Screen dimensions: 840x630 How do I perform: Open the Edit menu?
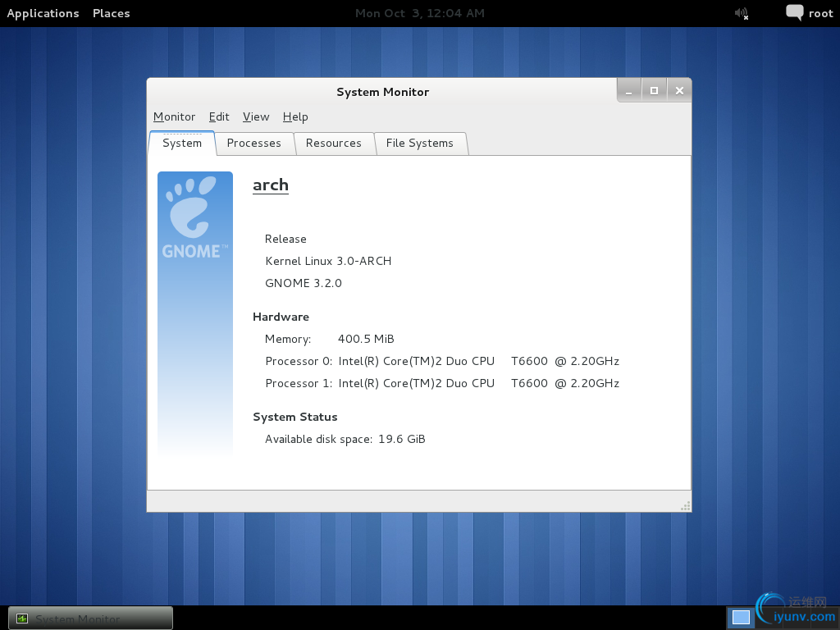click(x=219, y=116)
